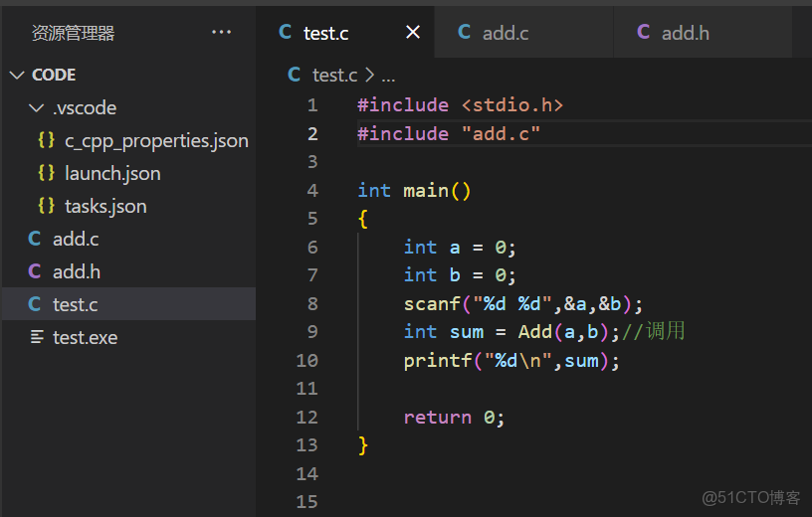Close the test.c editor tab

[413, 33]
